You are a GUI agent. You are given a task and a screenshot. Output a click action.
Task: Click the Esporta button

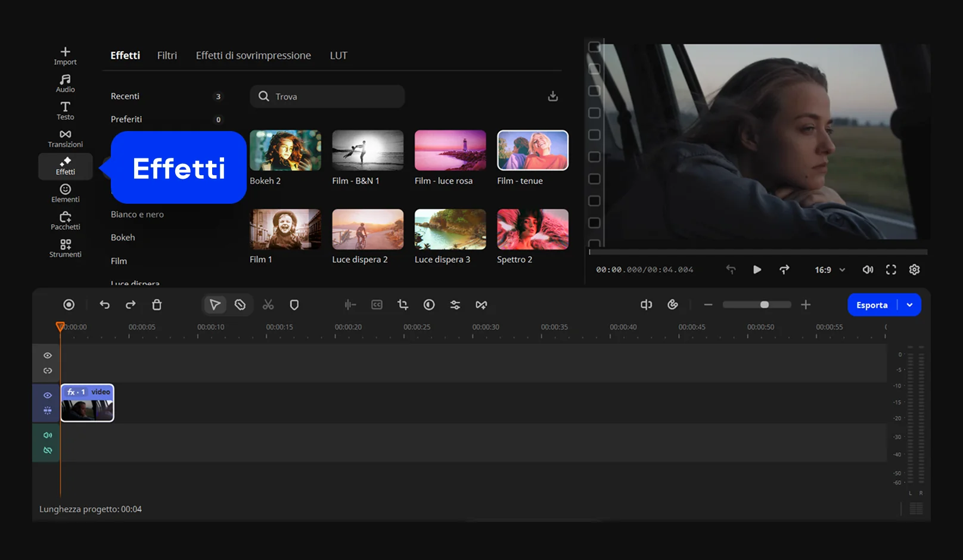pyautogui.click(x=872, y=305)
